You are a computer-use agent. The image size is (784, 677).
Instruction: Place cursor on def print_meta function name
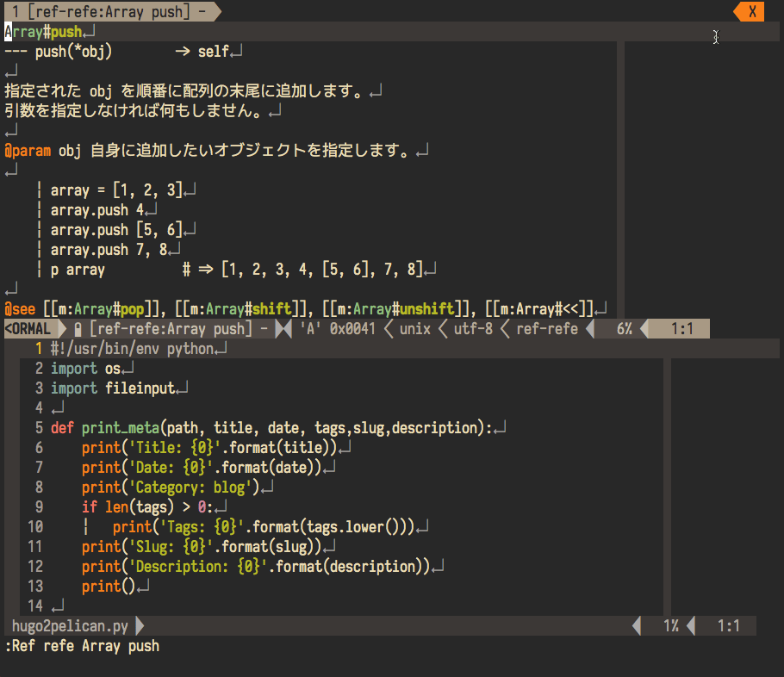121,428
